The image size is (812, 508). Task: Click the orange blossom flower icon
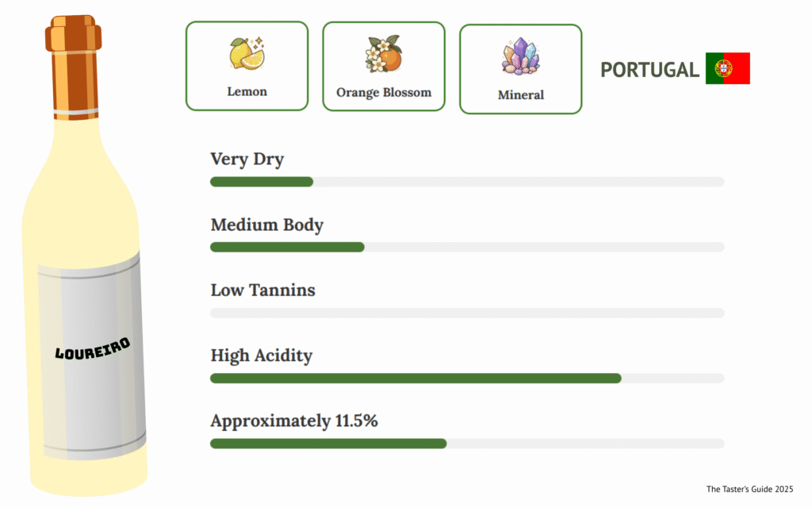coord(384,54)
